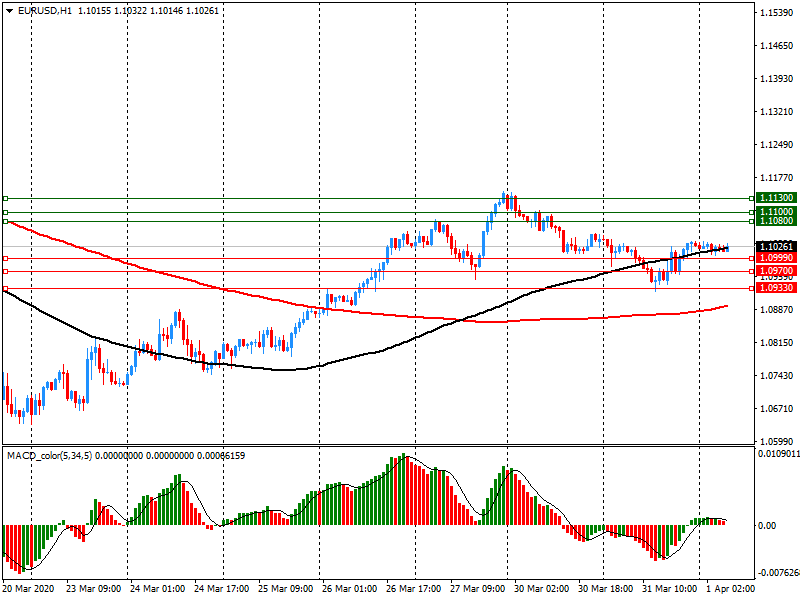
Task: Select the green 1.10800 price tag
Action: click(x=776, y=221)
